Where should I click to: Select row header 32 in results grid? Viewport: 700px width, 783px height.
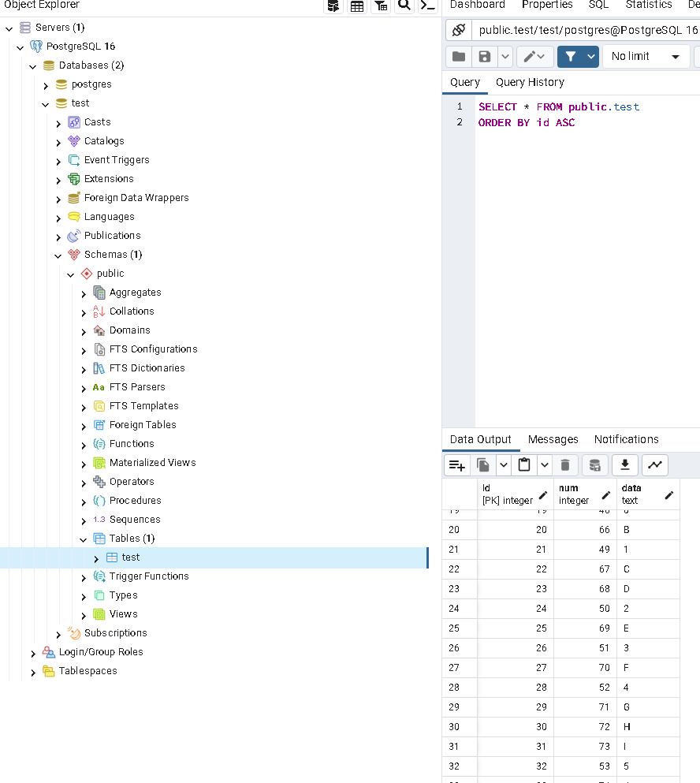[460, 766]
